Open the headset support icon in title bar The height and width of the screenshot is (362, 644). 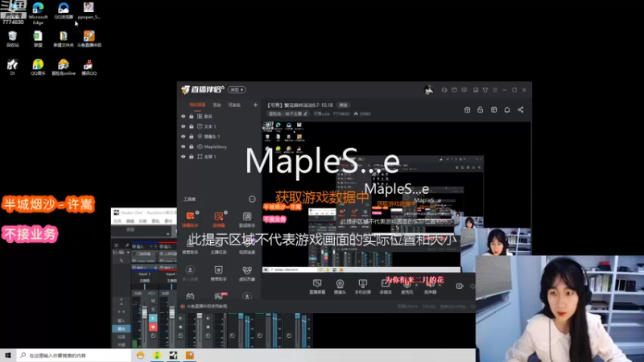point(444,90)
